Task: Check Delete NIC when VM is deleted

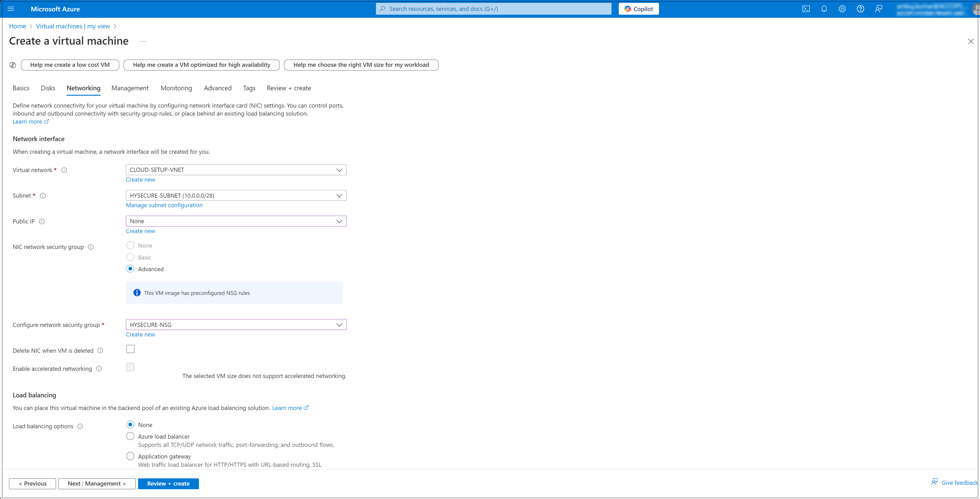Action: (131, 349)
